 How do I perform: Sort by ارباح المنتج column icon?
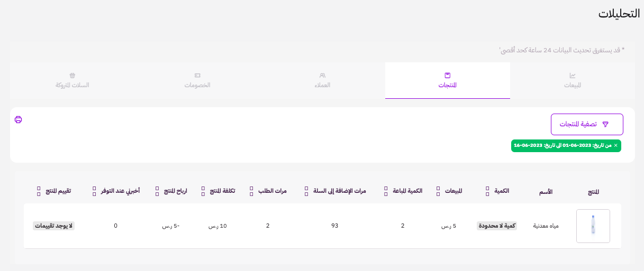(157, 191)
